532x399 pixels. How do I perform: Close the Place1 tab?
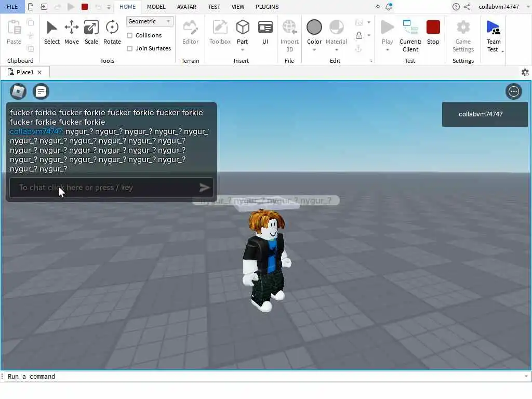click(39, 72)
